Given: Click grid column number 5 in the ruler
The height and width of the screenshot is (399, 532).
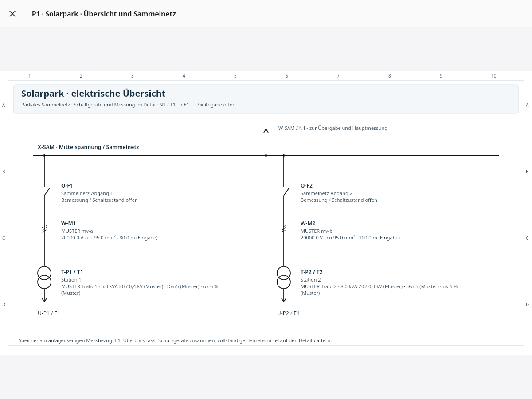Looking at the screenshot, I should pos(235,76).
